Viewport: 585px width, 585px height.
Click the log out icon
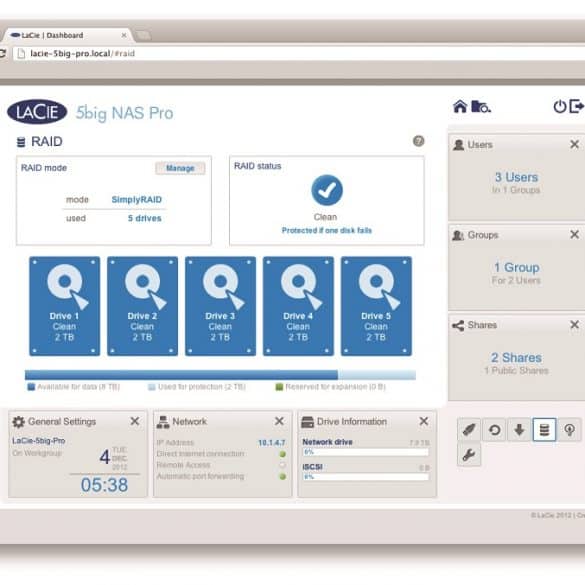[576, 106]
